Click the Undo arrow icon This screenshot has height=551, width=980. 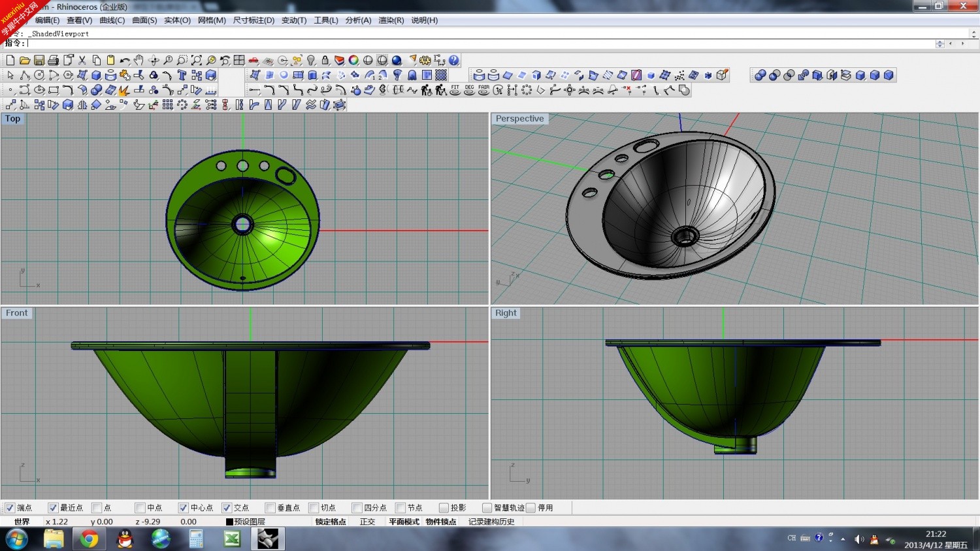tap(125, 60)
